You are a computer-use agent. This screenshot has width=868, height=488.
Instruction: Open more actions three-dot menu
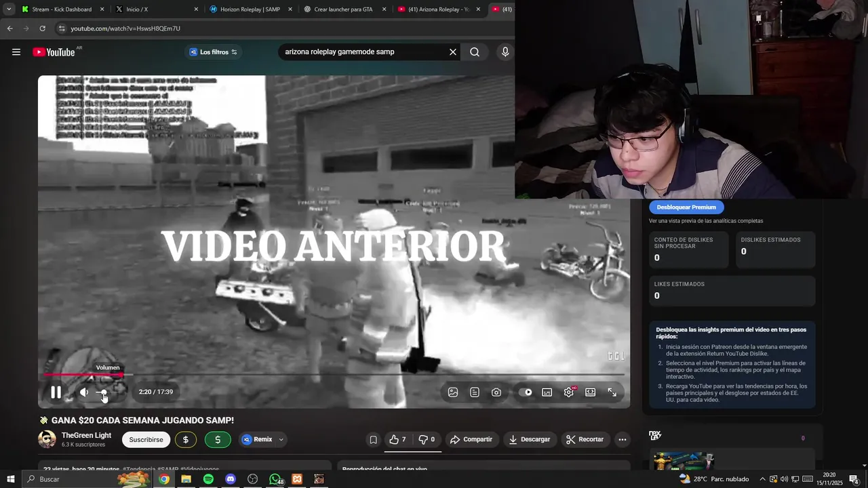coord(623,439)
